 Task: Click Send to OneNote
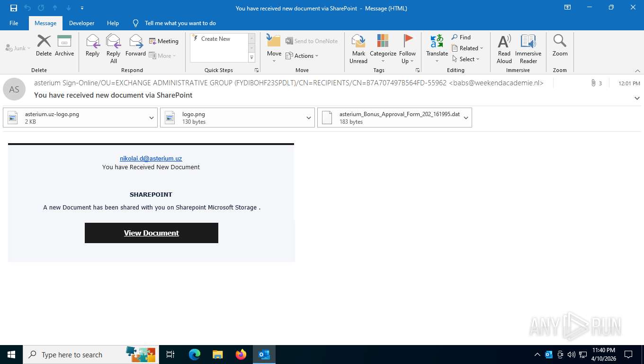[312, 41]
